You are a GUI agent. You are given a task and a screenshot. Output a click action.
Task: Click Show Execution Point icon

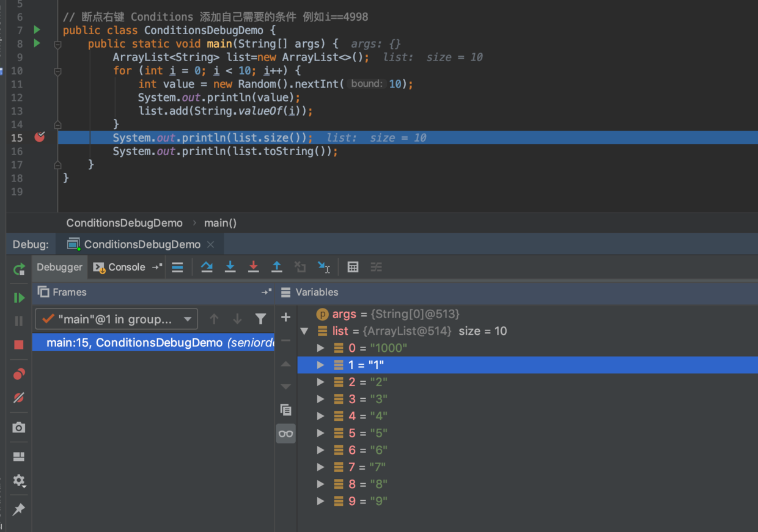click(177, 267)
